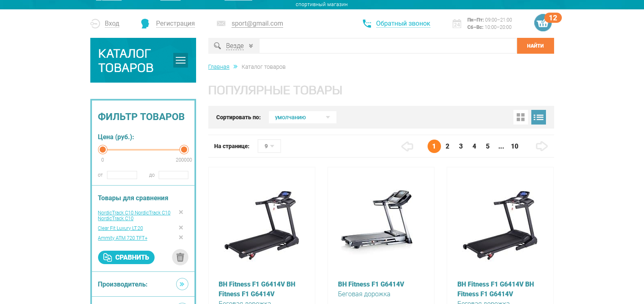Screen dimensions: 644x304
Task: Switch to grid view layout
Action: point(521,117)
